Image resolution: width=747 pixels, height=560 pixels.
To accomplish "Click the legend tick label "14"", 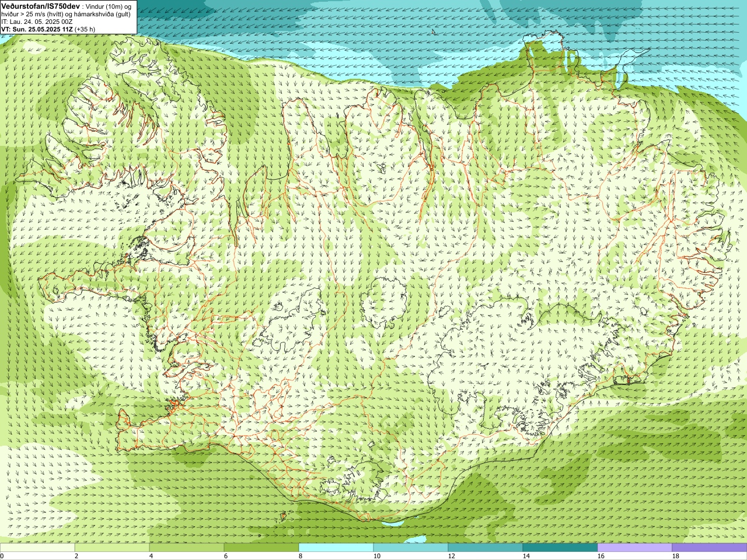I will point(526,556).
